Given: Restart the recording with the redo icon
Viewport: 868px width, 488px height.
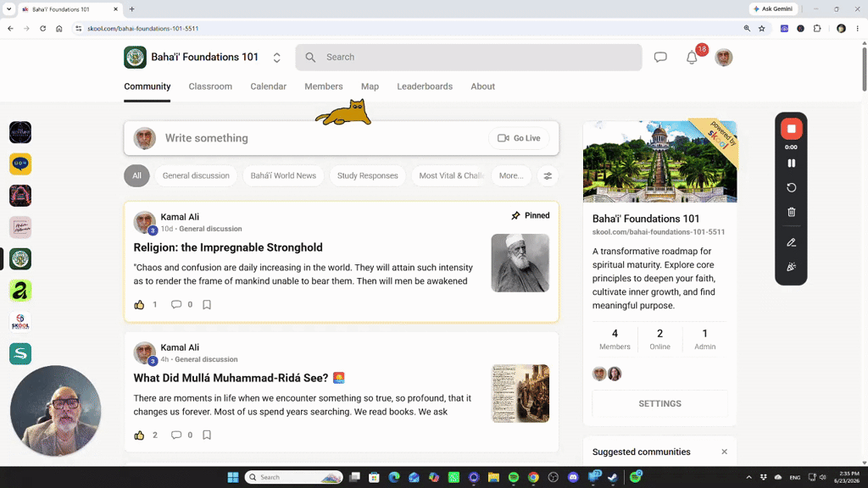Looking at the screenshot, I should click(791, 187).
